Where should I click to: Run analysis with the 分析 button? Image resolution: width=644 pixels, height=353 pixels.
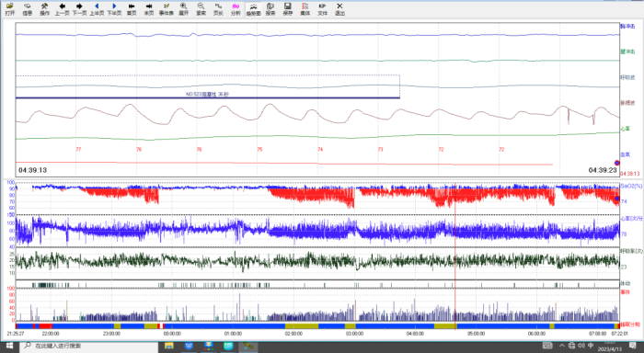(x=236, y=9)
